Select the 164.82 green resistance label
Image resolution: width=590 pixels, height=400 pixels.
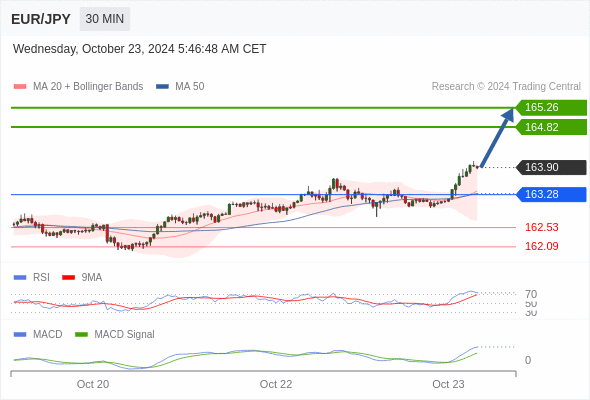pyautogui.click(x=551, y=127)
